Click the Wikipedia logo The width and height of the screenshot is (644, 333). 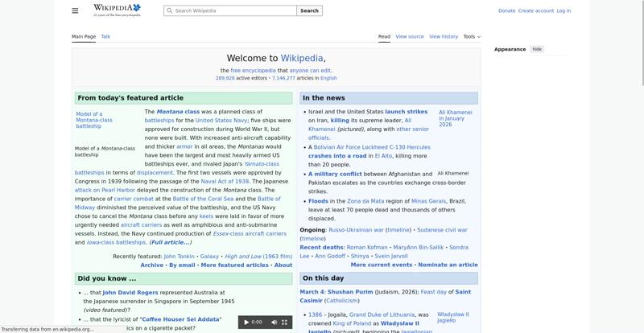click(117, 10)
